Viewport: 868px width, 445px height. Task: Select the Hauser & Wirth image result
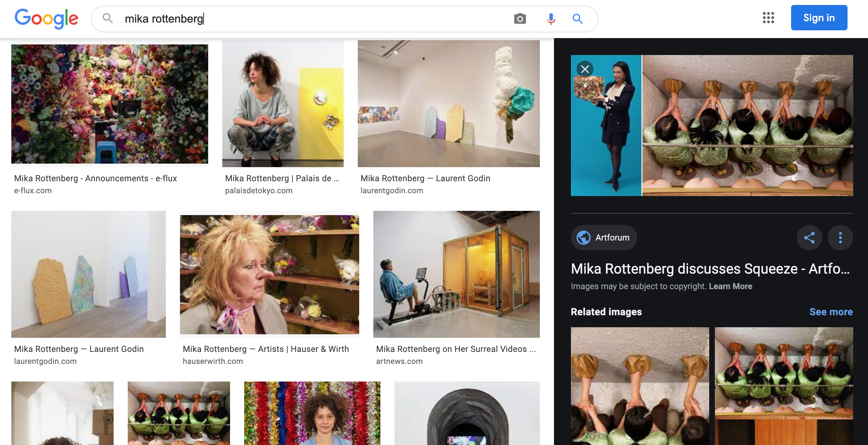click(x=269, y=275)
